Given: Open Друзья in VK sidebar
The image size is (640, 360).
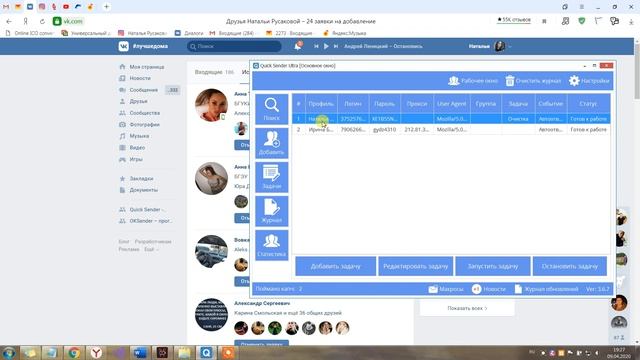Looking at the screenshot, I should point(133,101).
